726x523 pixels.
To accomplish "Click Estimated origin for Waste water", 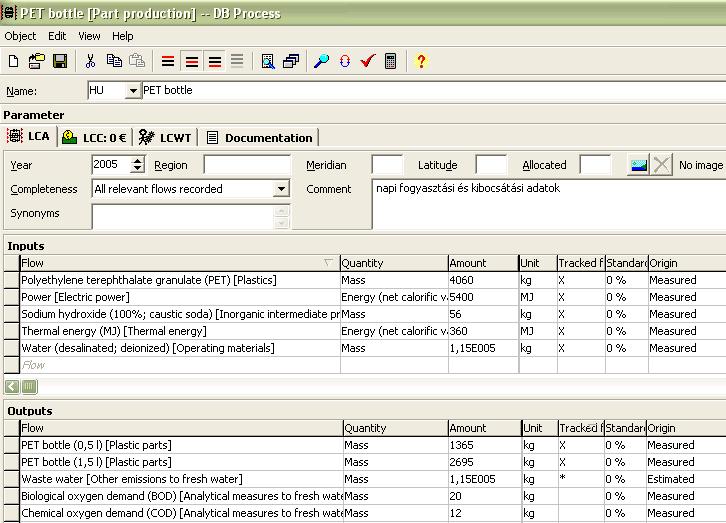I will tap(671, 479).
